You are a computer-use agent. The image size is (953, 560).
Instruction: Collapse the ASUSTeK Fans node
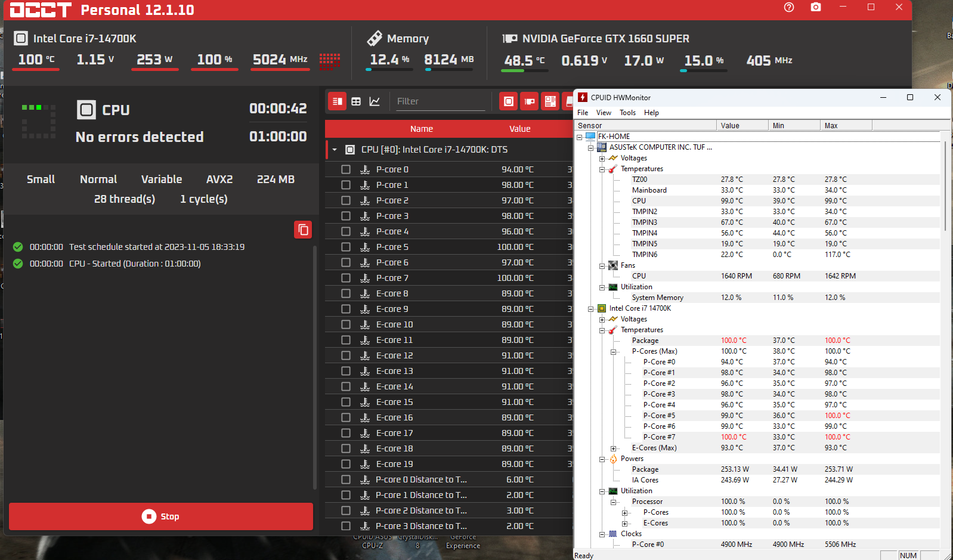[x=602, y=265]
